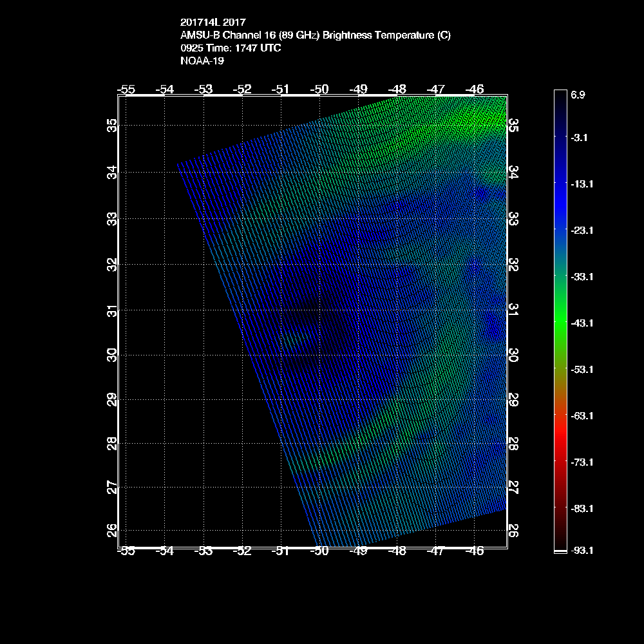Select the -13.1 color scale label

(582, 184)
